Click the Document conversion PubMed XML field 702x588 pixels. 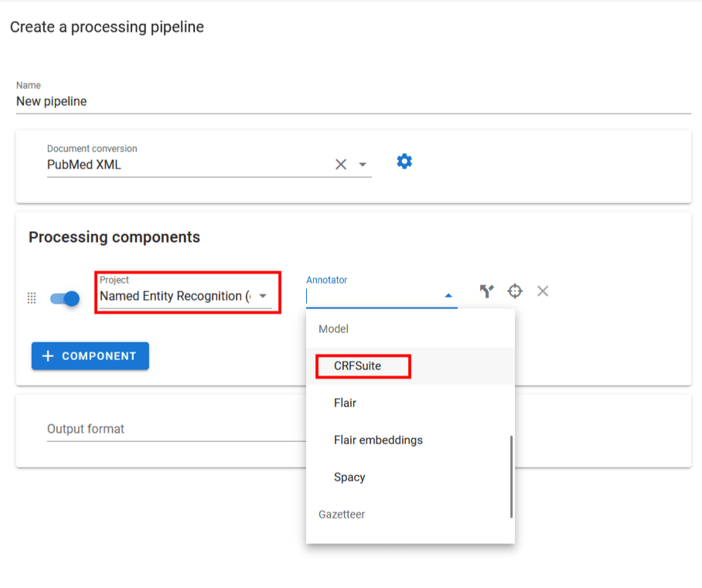click(x=186, y=165)
